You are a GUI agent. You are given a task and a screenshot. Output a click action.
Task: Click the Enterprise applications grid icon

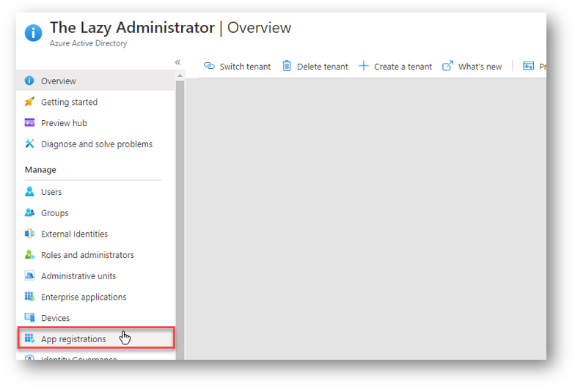click(29, 296)
